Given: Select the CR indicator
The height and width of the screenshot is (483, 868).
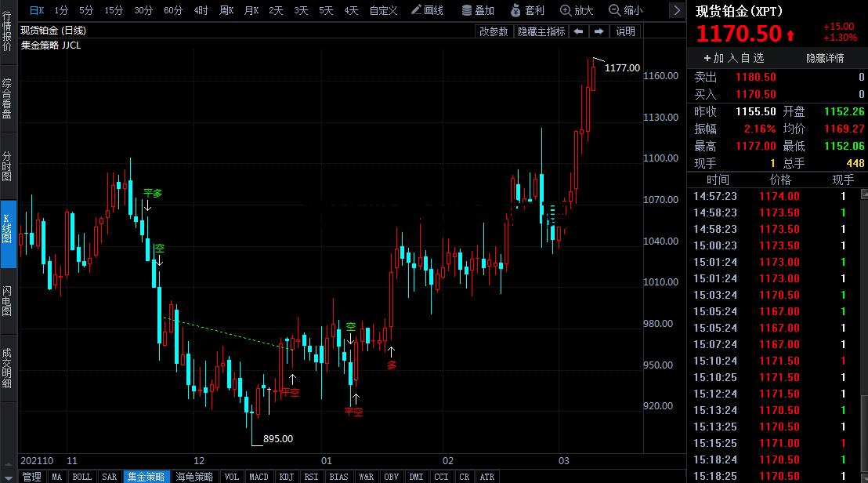Looking at the screenshot, I should [x=465, y=477].
